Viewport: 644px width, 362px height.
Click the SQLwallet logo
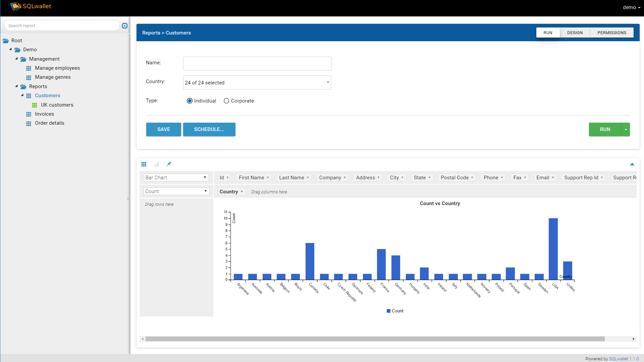[31, 6]
